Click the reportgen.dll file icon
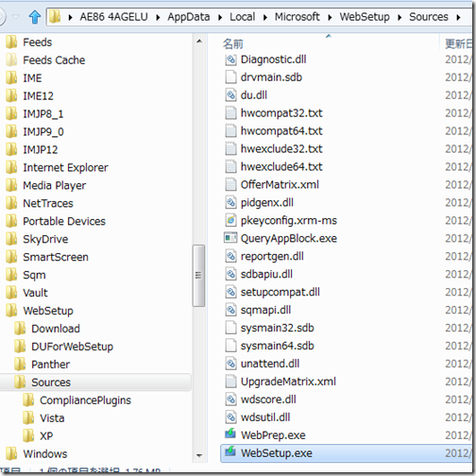 click(x=230, y=256)
